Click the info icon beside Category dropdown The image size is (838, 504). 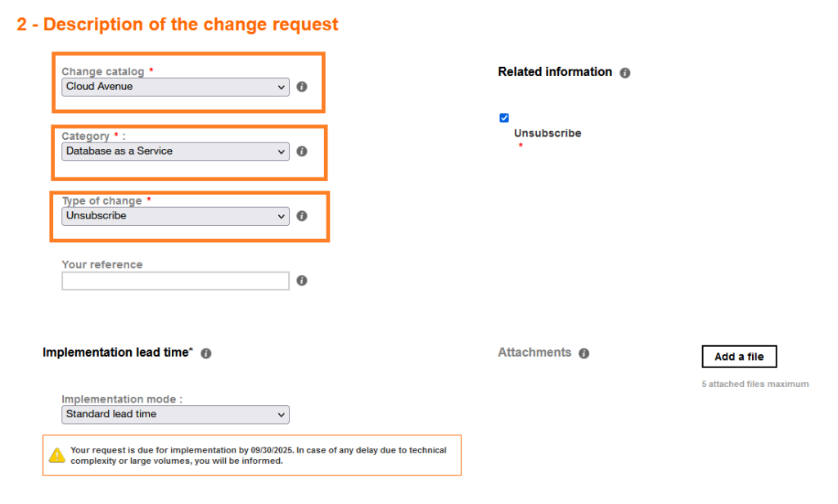[302, 151]
